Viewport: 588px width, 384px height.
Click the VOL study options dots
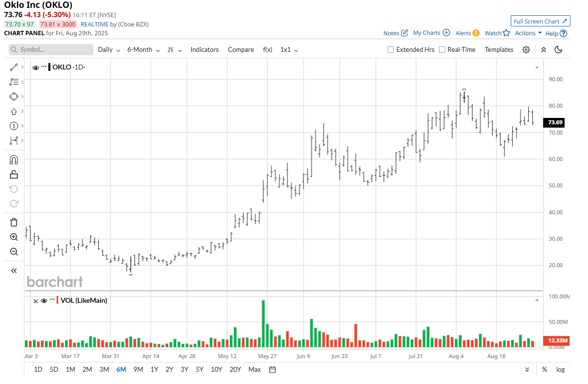pyautogui.click(x=52, y=300)
